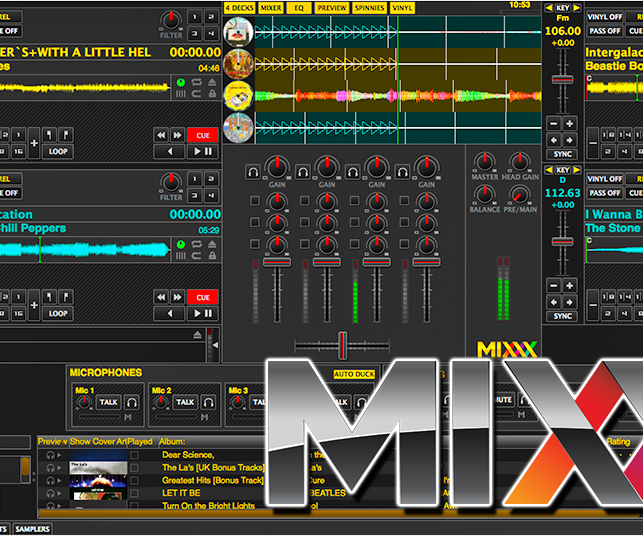Viewport: 643px width, 536px height.
Task: Click plus rate button under 112.63 slider
Action: click(570, 285)
